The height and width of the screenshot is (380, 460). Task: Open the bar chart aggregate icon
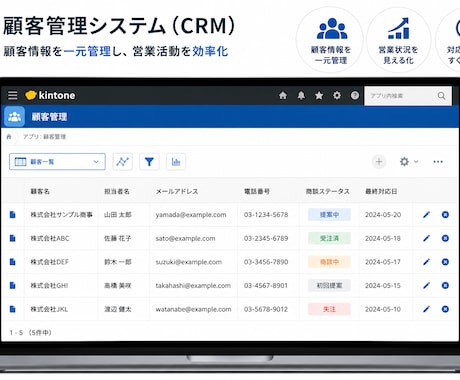pyautogui.click(x=176, y=162)
